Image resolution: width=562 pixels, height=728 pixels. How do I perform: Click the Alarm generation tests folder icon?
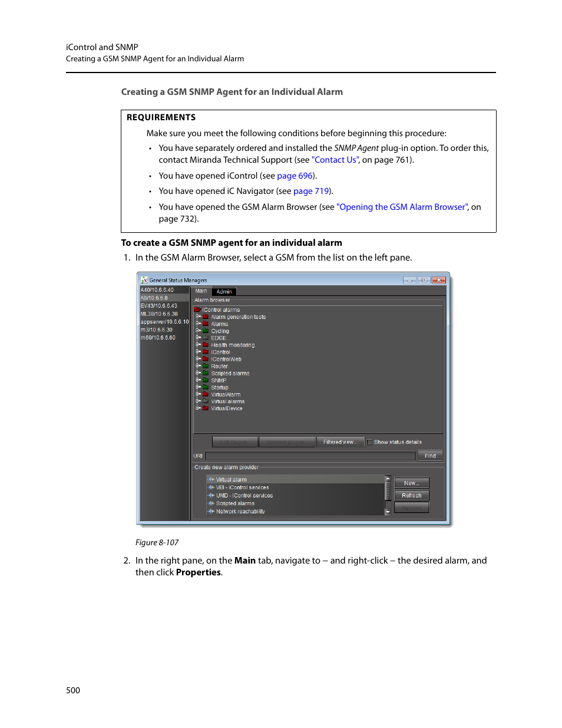[206, 317]
